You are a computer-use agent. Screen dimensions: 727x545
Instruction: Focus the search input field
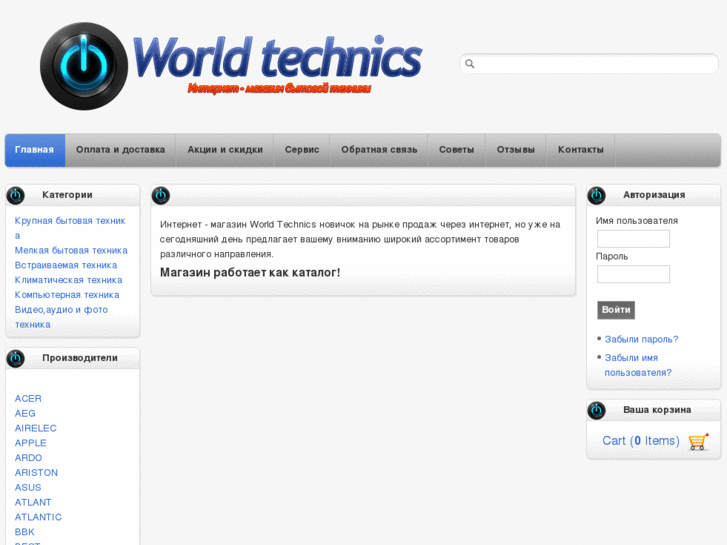[x=589, y=64]
